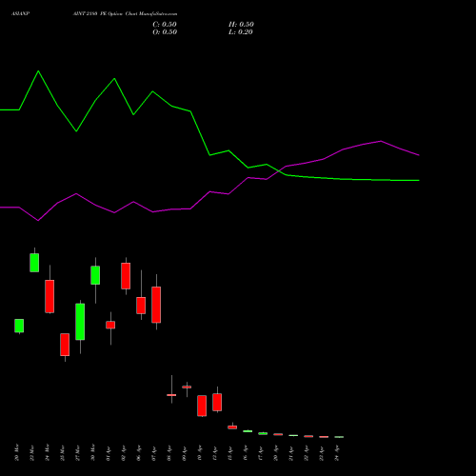Click the green candle above 20 Mar
476x476 pixels.
19,326
